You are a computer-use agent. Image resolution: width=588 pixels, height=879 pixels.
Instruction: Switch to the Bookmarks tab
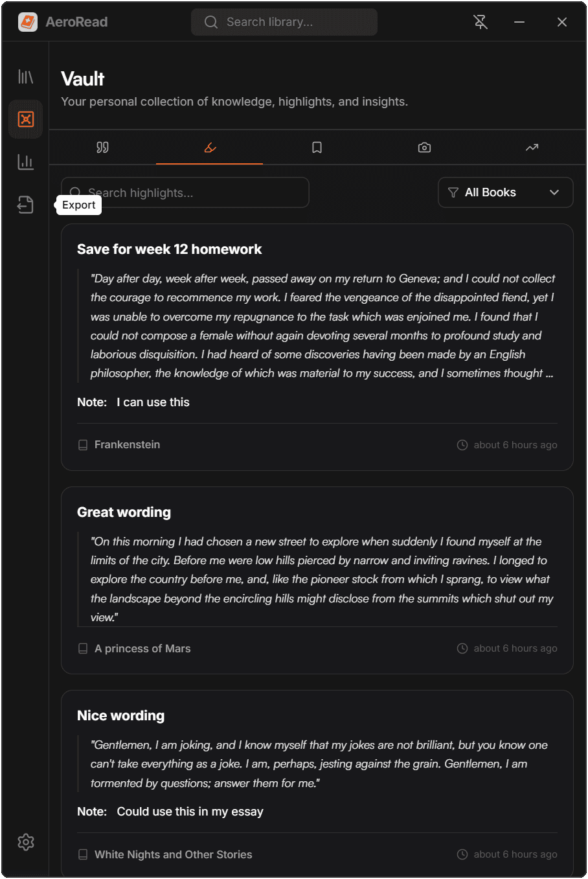(x=317, y=148)
